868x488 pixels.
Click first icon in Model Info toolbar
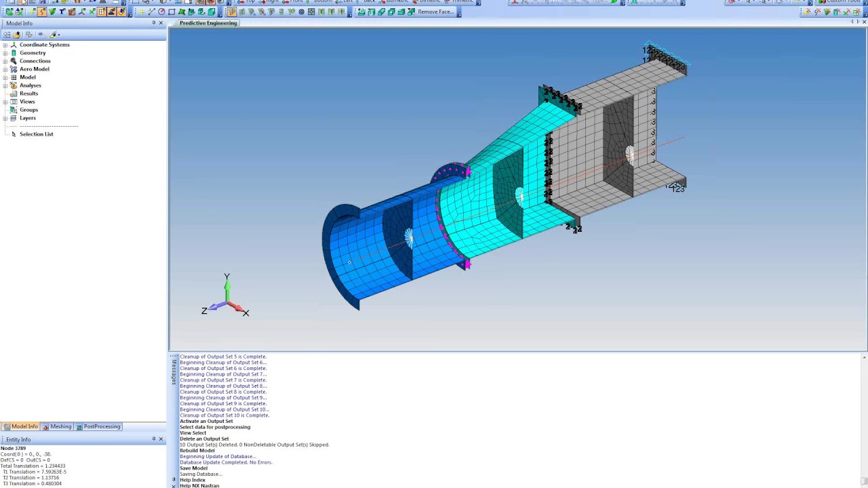tap(7, 35)
